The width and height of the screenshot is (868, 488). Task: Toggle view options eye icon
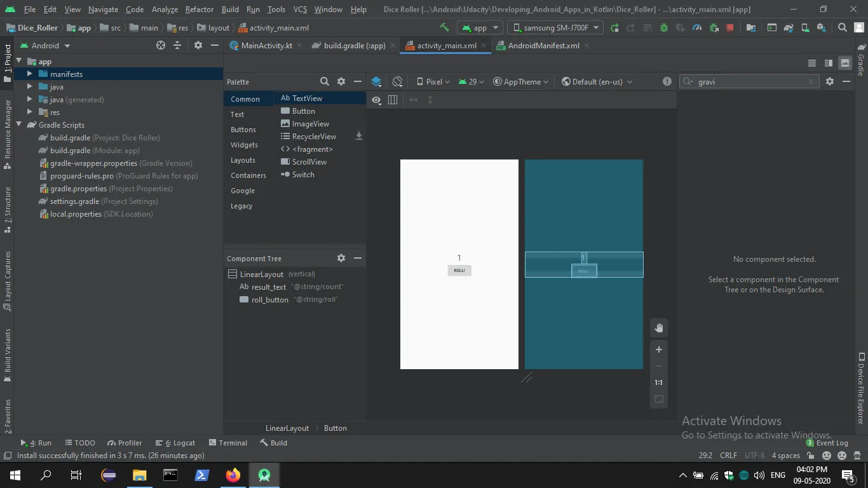(376, 100)
